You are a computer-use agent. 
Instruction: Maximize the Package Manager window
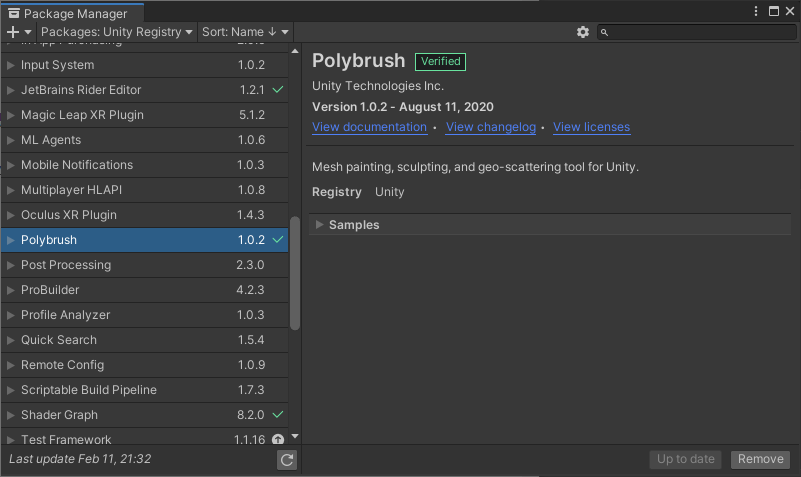point(774,11)
